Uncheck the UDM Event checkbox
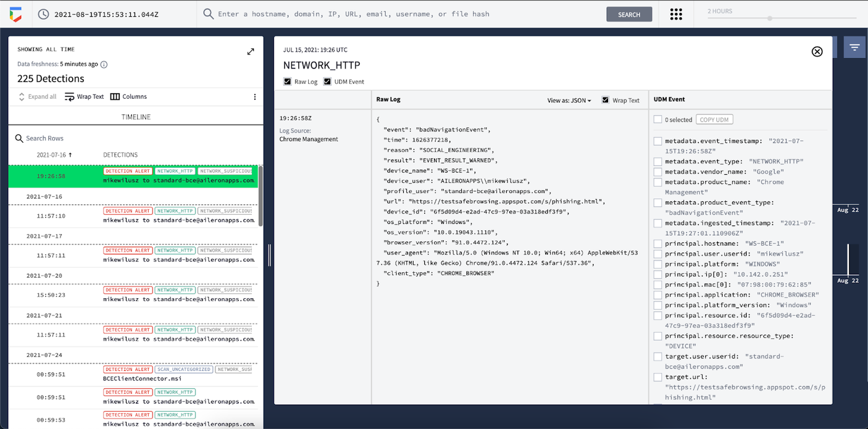 [328, 81]
